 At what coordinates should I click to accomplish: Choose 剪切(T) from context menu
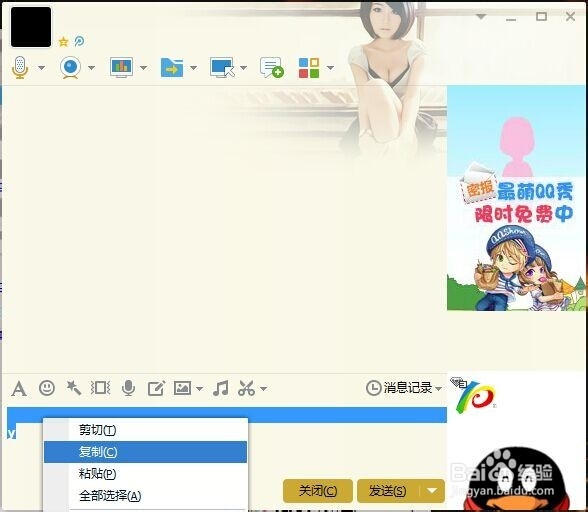tap(146, 430)
